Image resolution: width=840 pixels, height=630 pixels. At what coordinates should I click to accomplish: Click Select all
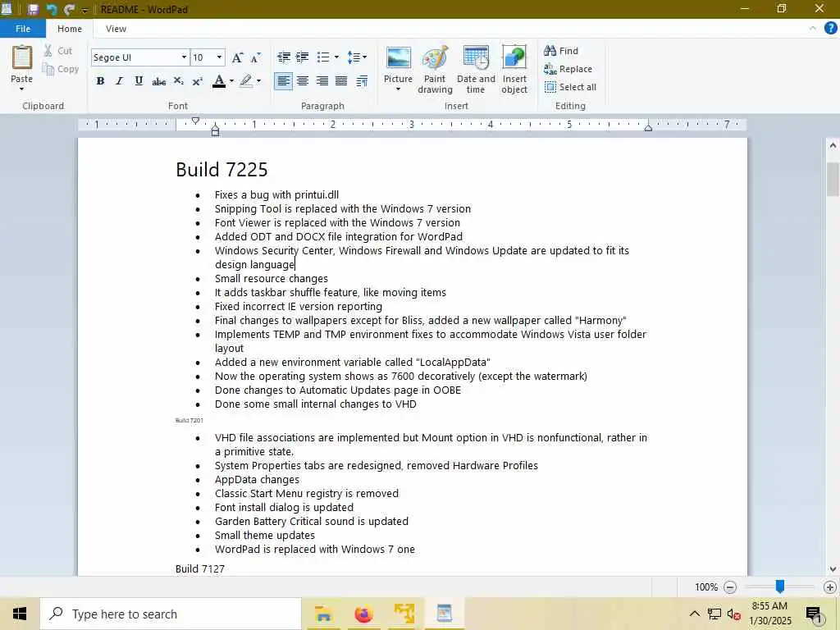[x=570, y=87]
